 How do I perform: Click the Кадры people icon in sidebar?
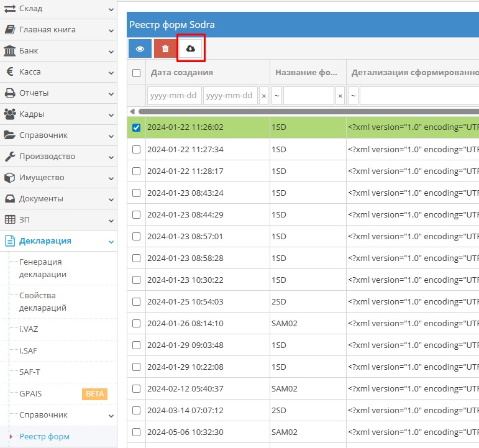[9, 114]
